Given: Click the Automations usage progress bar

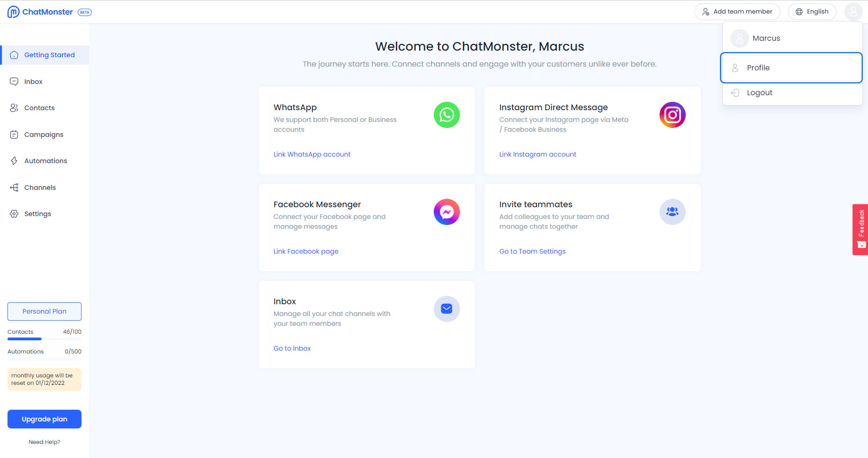Looking at the screenshot, I should pyautogui.click(x=45, y=359).
